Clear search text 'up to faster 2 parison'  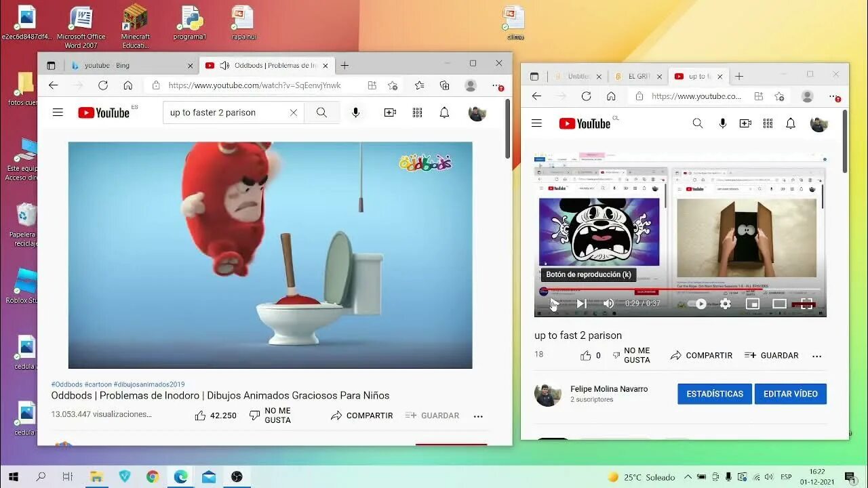tap(293, 113)
